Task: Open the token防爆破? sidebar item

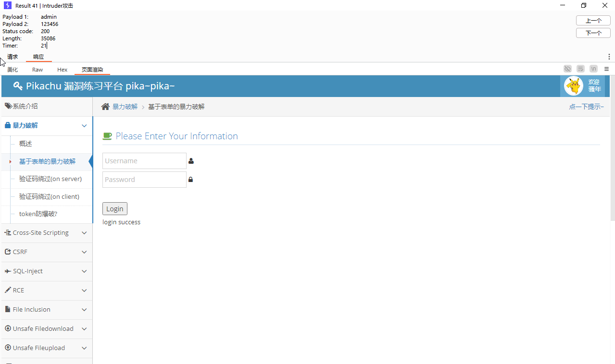Action: tap(38, 214)
